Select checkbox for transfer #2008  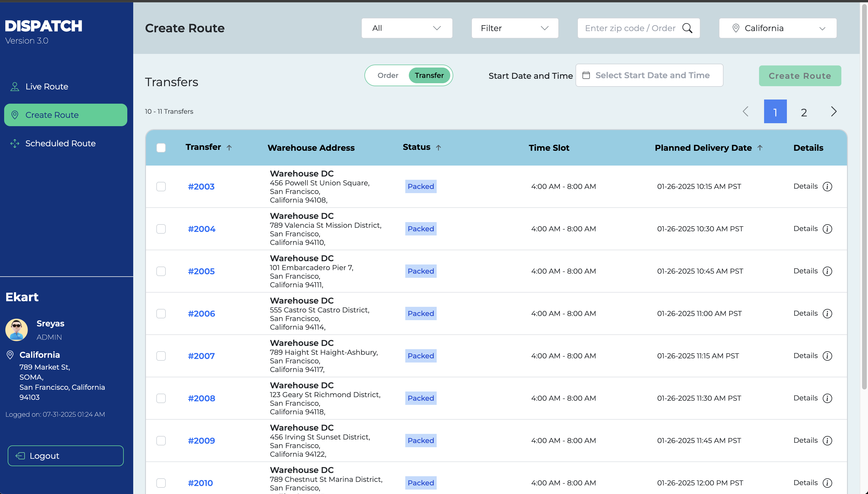tap(161, 398)
